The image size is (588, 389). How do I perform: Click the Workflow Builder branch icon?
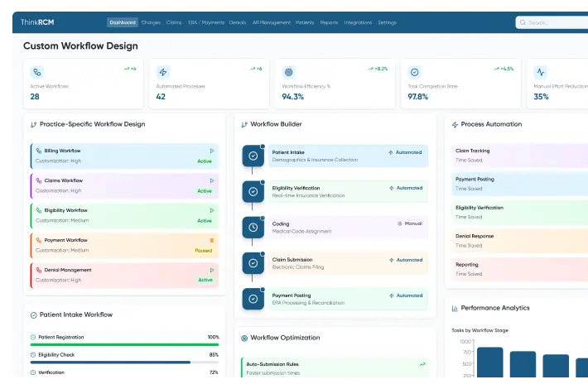pos(244,124)
